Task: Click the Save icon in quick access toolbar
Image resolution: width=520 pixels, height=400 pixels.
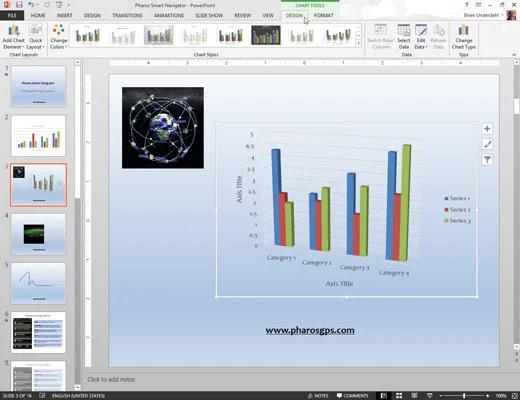Action: tap(19, 5)
